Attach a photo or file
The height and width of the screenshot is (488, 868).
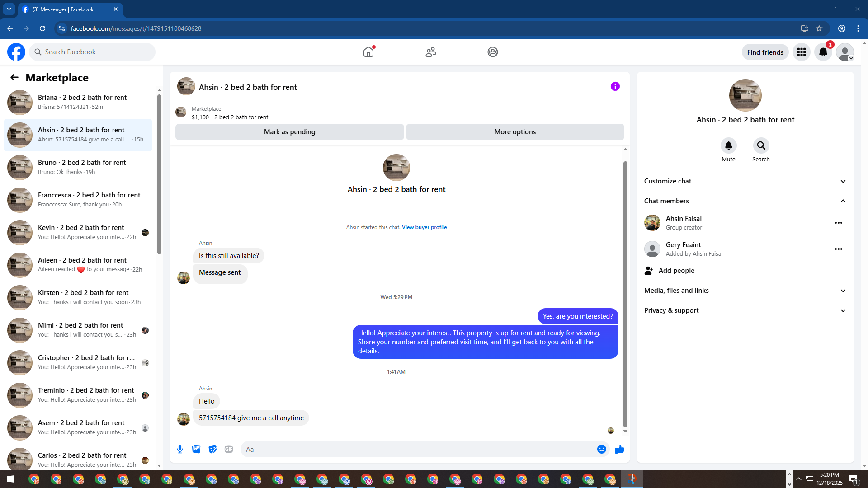196,449
